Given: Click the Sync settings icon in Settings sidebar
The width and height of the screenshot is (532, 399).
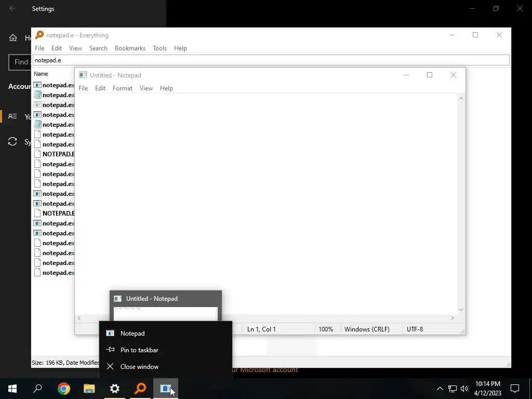Looking at the screenshot, I should (x=12, y=141).
